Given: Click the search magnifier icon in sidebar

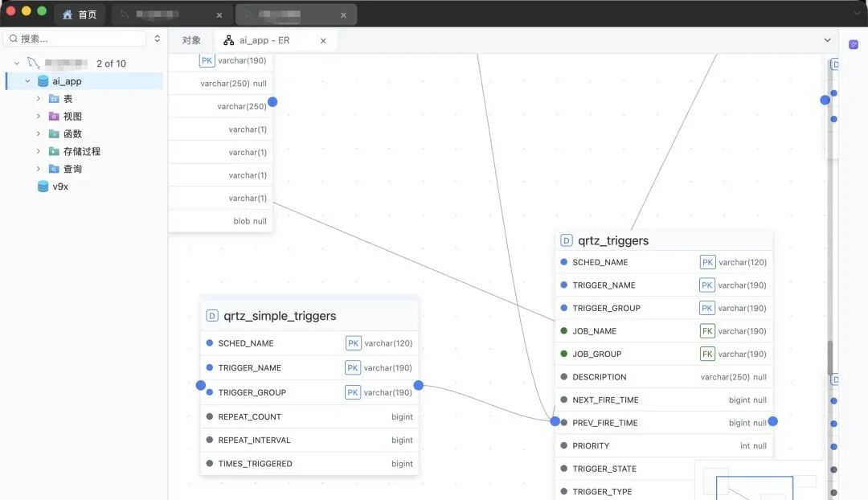Looking at the screenshot, I should (14, 39).
